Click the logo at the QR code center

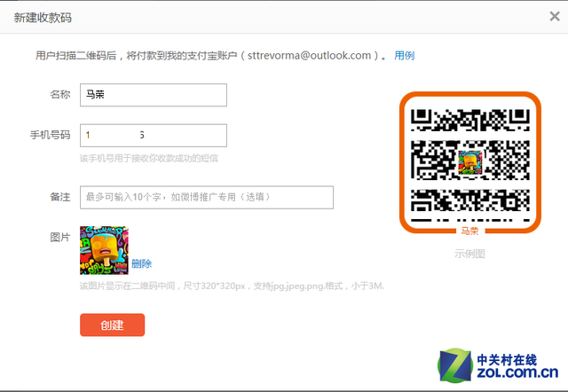coord(470,163)
